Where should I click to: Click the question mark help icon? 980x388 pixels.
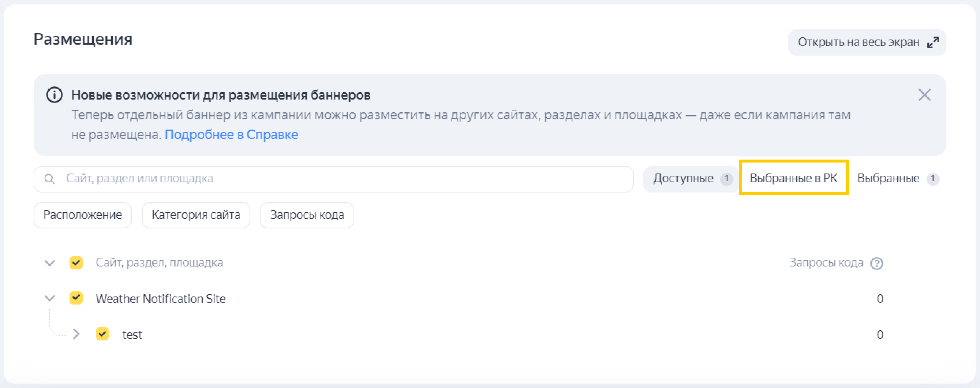click(x=876, y=263)
